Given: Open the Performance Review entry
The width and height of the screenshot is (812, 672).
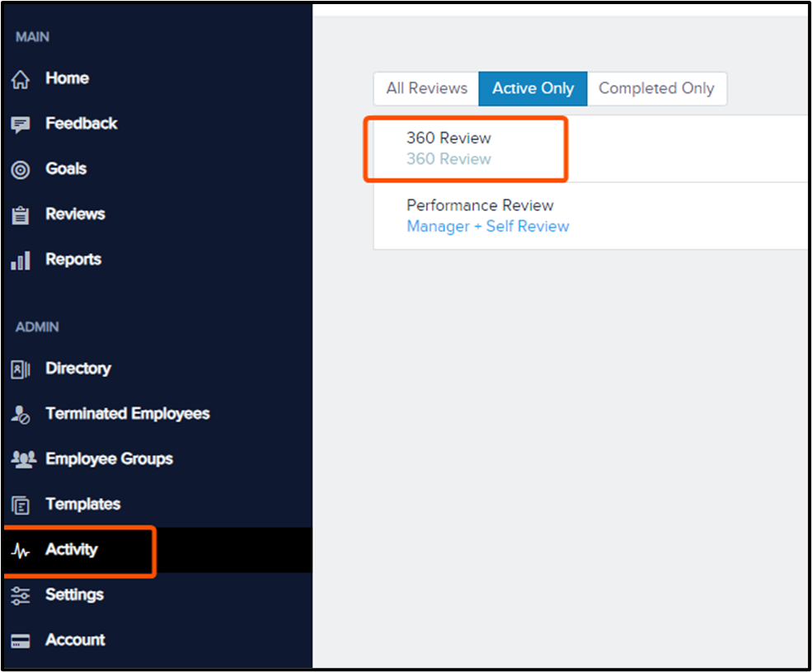Looking at the screenshot, I should coord(480,205).
